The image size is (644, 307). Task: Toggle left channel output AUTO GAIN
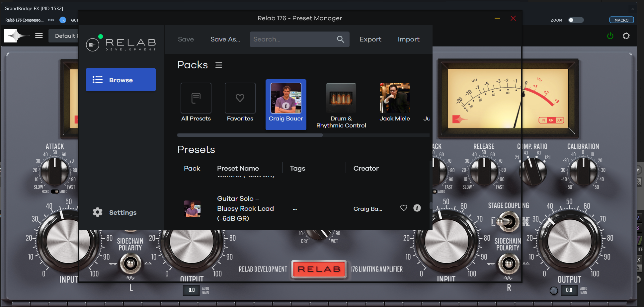click(205, 290)
